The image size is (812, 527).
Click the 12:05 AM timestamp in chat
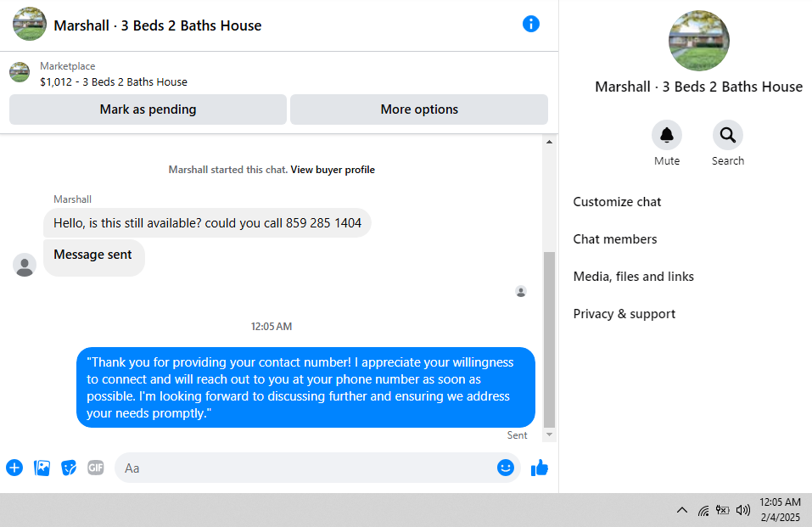[272, 327]
